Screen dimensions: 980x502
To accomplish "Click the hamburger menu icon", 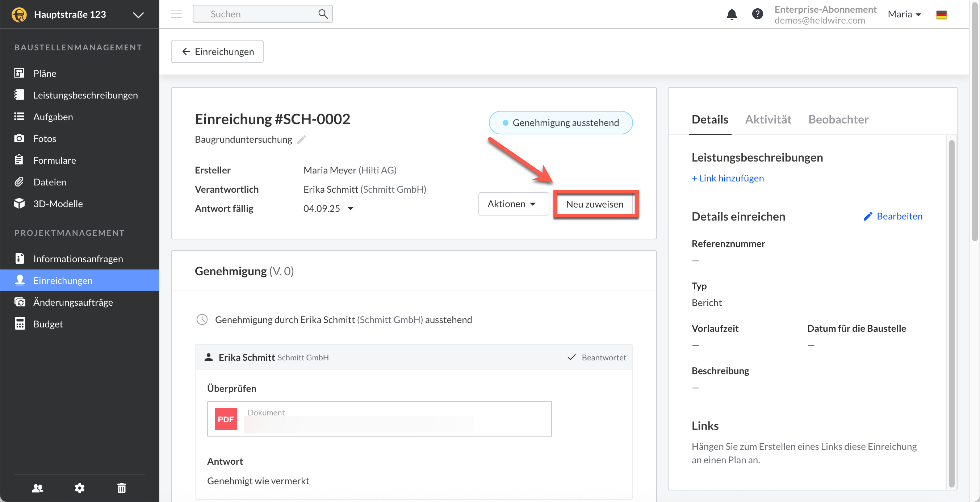I will tap(176, 14).
